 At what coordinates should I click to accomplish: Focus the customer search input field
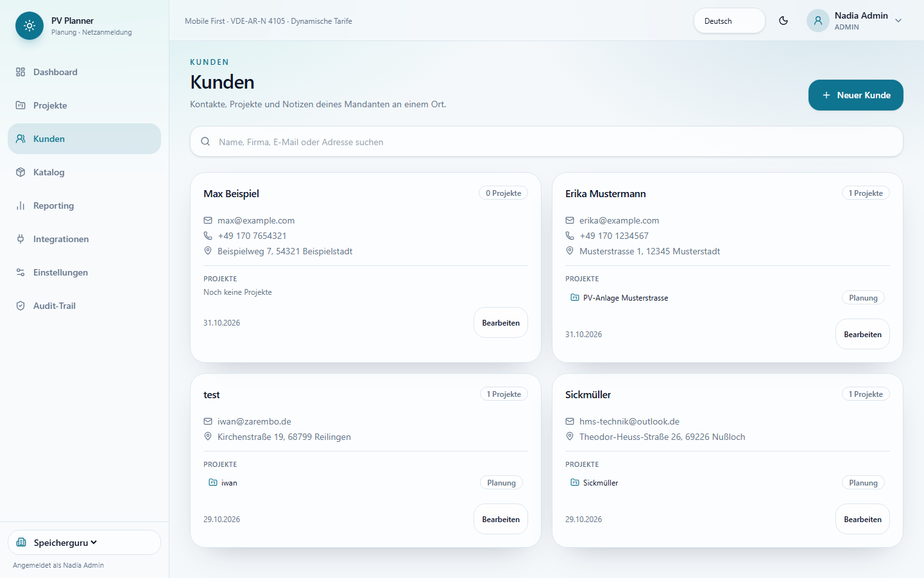click(547, 141)
